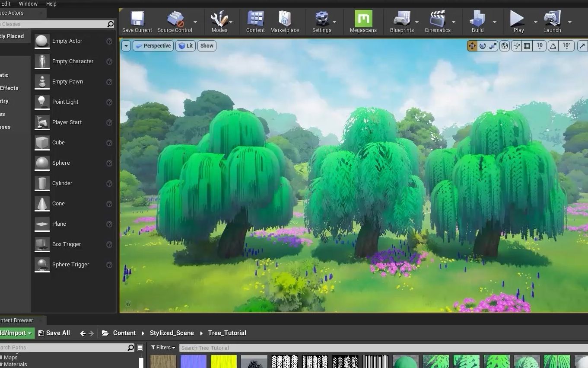
Task: Toggle world/local coordinate space globe icon
Action: click(505, 46)
